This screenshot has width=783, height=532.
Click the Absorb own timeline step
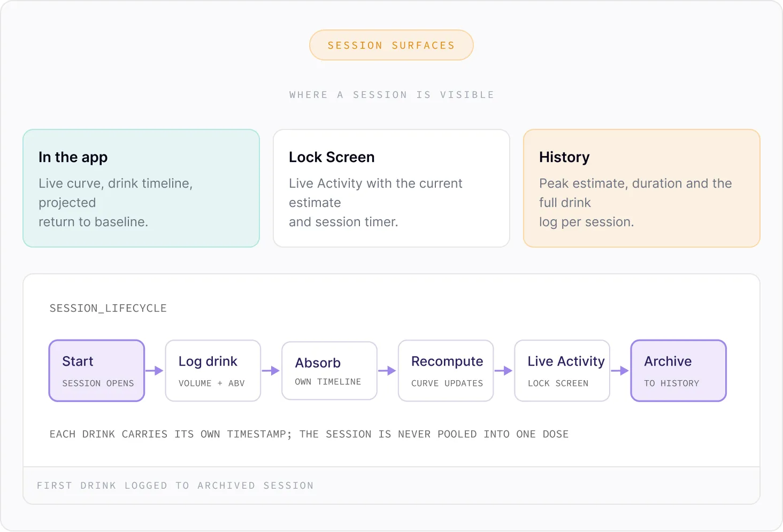(329, 371)
